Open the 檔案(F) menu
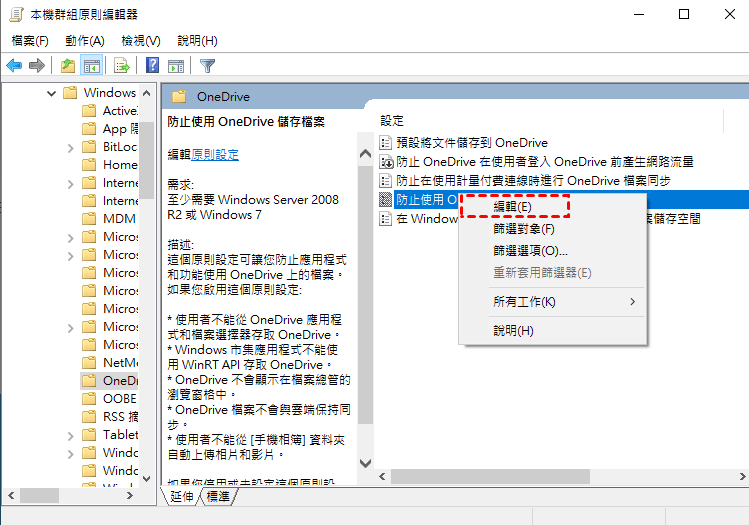 coord(30,41)
